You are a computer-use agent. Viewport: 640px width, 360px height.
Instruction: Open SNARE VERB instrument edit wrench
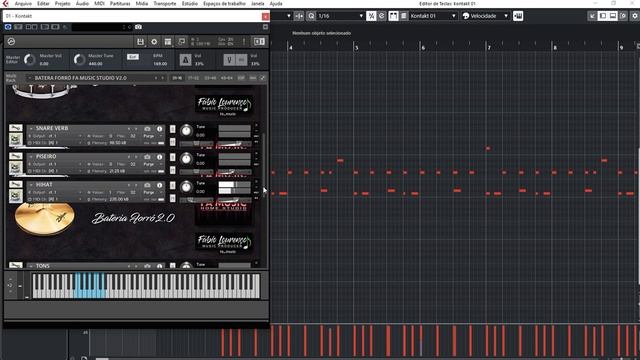[x=16, y=128]
